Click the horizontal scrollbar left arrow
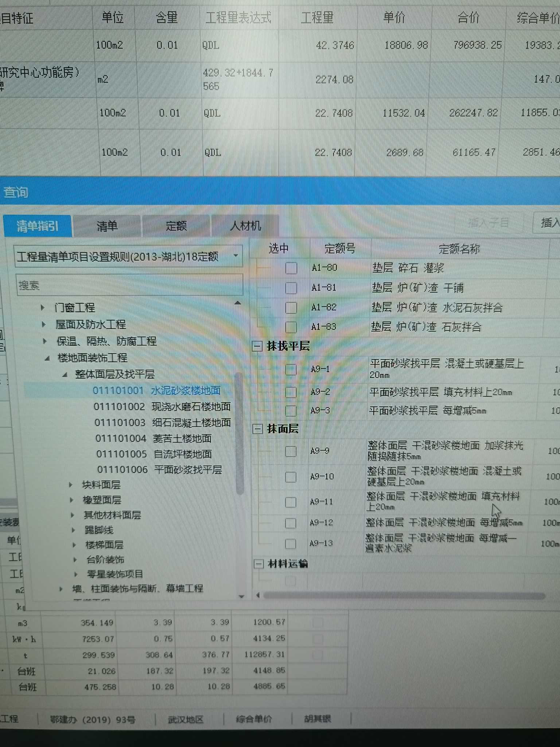 (x=258, y=595)
